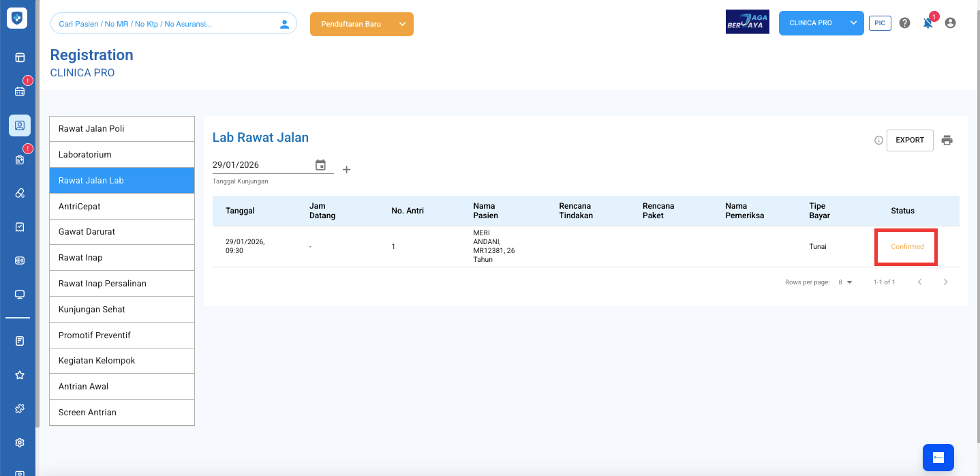Viewport: 980px width, 476px height.
Task: Click the info icon beside Export
Action: 878,140
